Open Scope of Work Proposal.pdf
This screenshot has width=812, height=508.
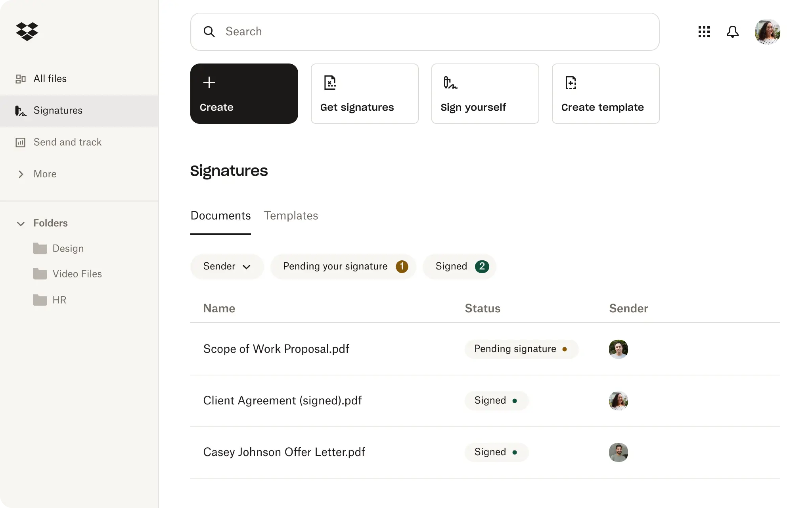(276, 348)
